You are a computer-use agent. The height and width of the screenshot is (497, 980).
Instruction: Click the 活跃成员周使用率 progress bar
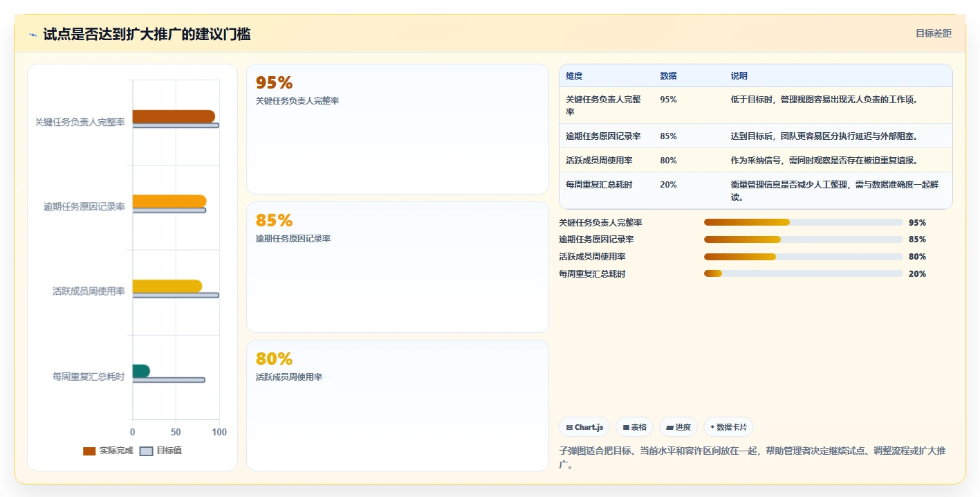pos(804,257)
